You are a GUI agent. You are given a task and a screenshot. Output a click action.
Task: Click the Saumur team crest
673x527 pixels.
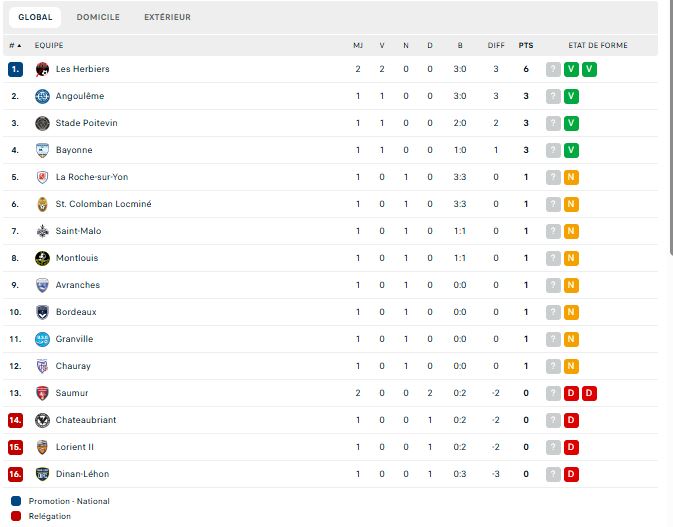click(42, 393)
